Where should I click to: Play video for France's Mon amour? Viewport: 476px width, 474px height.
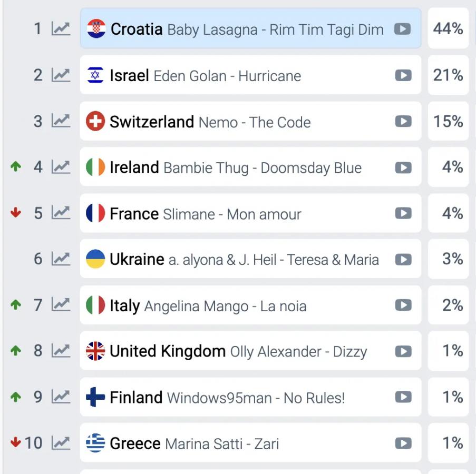(x=403, y=213)
